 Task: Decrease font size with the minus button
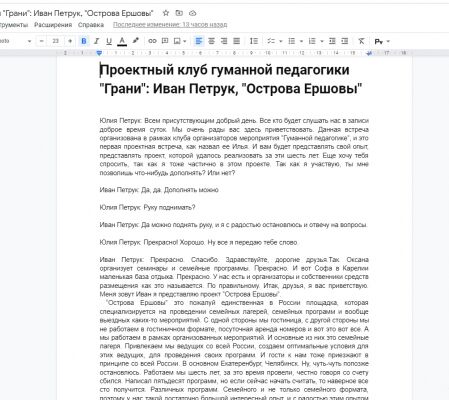pyautogui.click(x=42, y=41)
